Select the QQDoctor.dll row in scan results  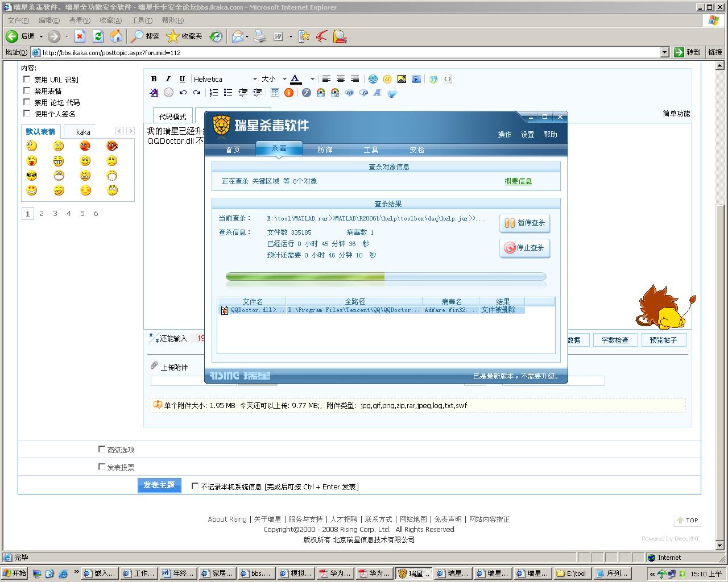[x=372, y=310]
